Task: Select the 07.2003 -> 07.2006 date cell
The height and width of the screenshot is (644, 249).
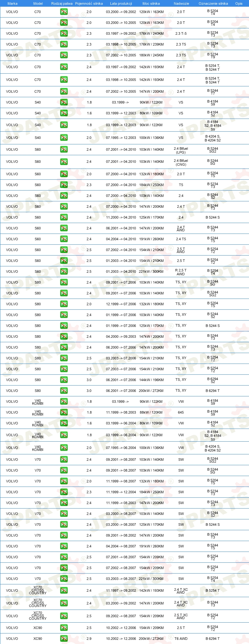Action: pyautogui.click(x=121, y=369)
